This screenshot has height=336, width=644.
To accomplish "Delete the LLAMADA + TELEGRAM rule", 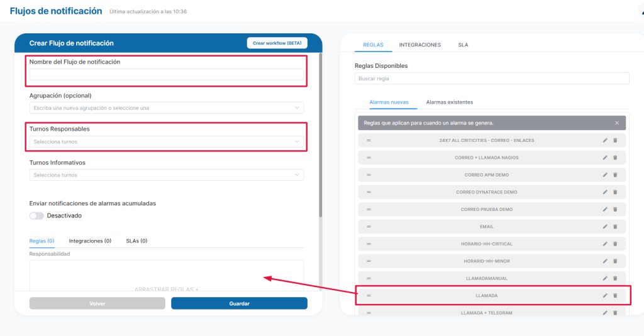I will pyautogui.click(x=615, y=313).
